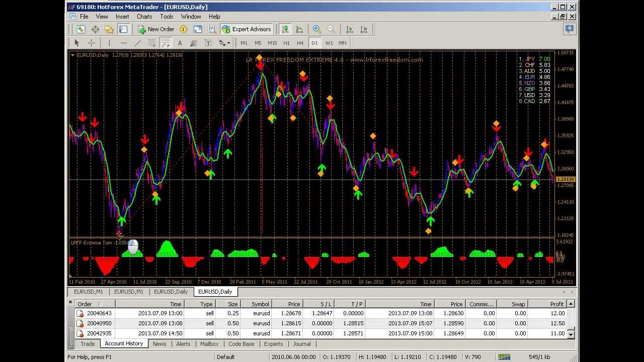Select the horizontal line drawing tool
The height and width of the screenshot is (362, 644).
[x=123, y=43]
